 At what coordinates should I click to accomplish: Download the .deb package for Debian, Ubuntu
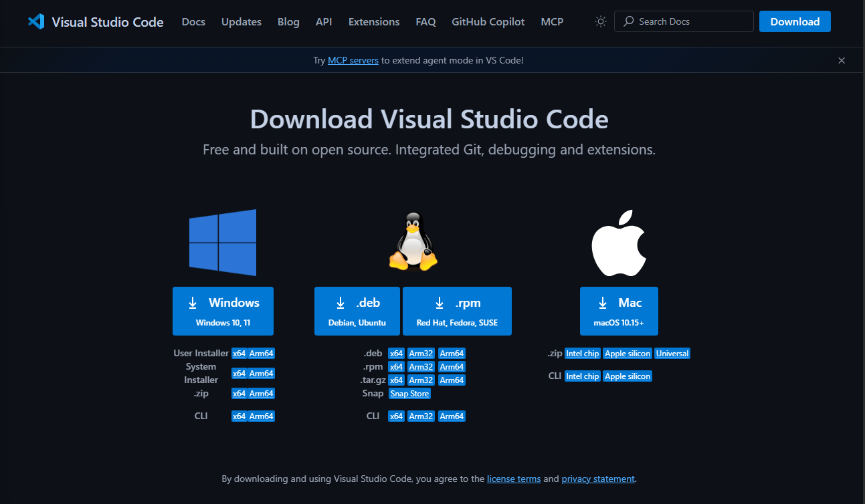[357, 311]
